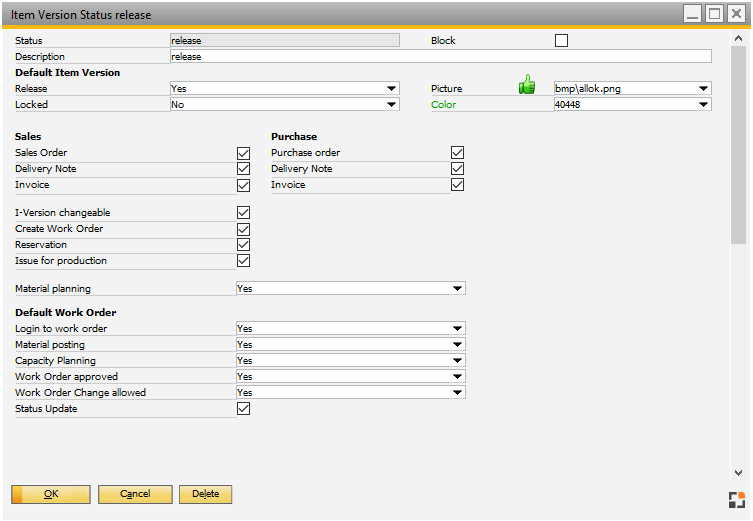
Task: Minimize the Item Version Status window
Action: (x=692, y=14)
